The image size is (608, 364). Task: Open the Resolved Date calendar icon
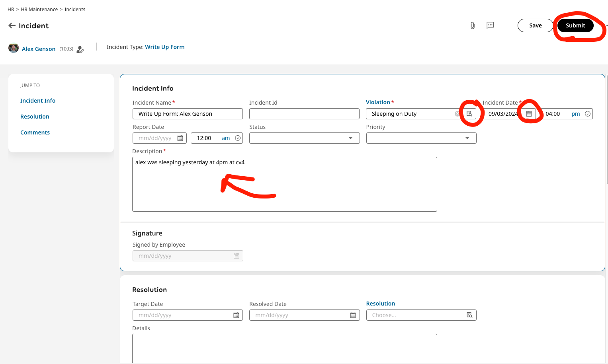coord(353,315)
